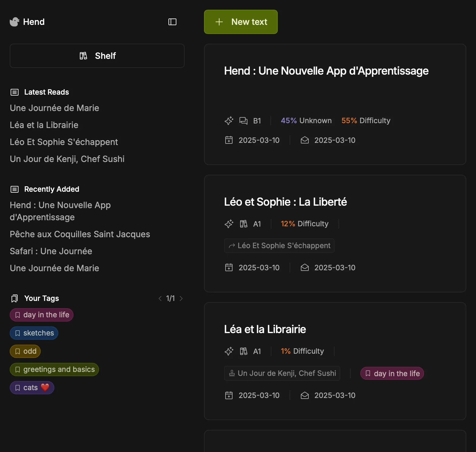Click the Un Jour de Kenji source chip

pos(282,373)
